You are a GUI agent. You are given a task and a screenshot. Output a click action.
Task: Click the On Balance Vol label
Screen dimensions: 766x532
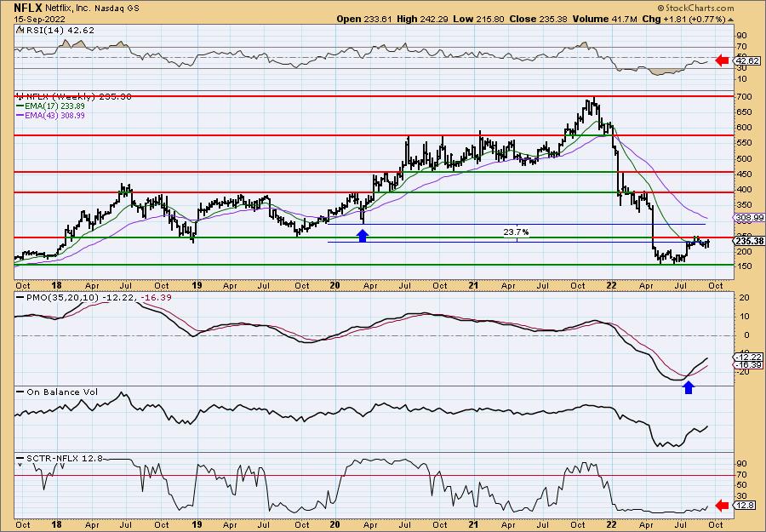61,392
